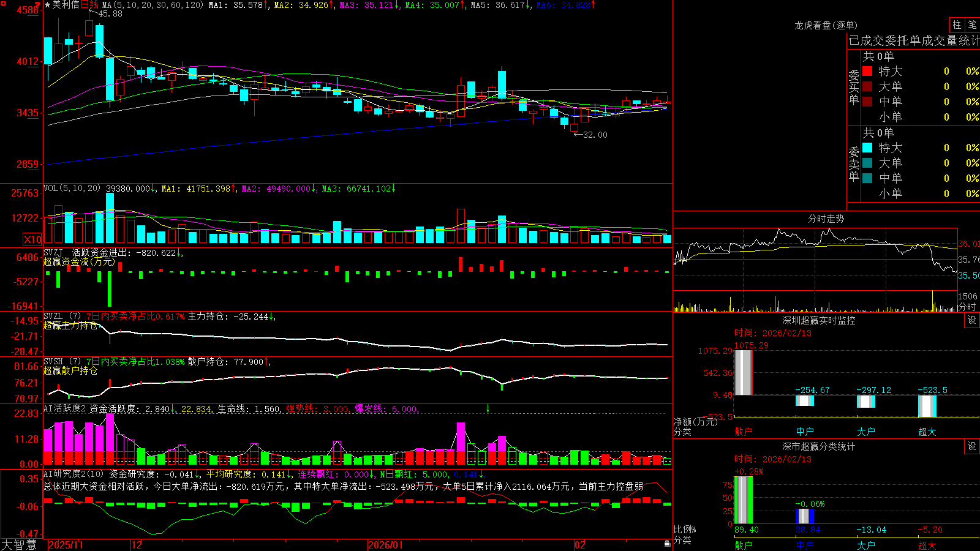The image size is (980, 551).
Task: Switch 龙虎看盘 to 笔 tick view
Action: click(972, 25)
